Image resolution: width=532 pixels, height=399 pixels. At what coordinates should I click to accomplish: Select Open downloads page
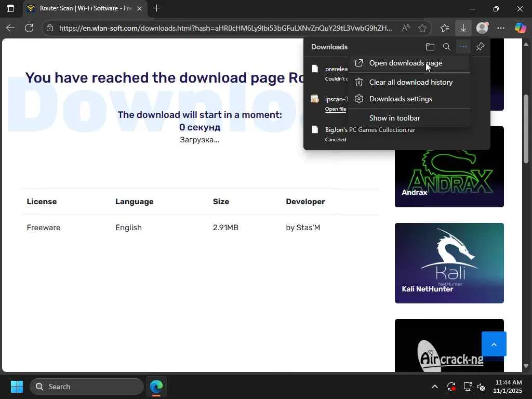point(409,63)
